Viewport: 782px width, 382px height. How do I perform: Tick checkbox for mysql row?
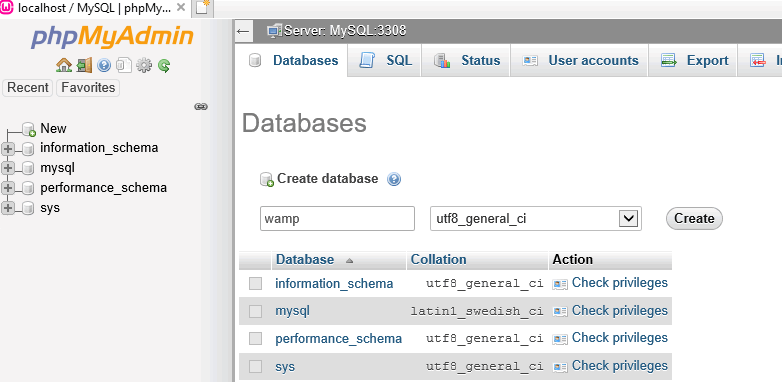pyautogui.click(x=255, y=312)
